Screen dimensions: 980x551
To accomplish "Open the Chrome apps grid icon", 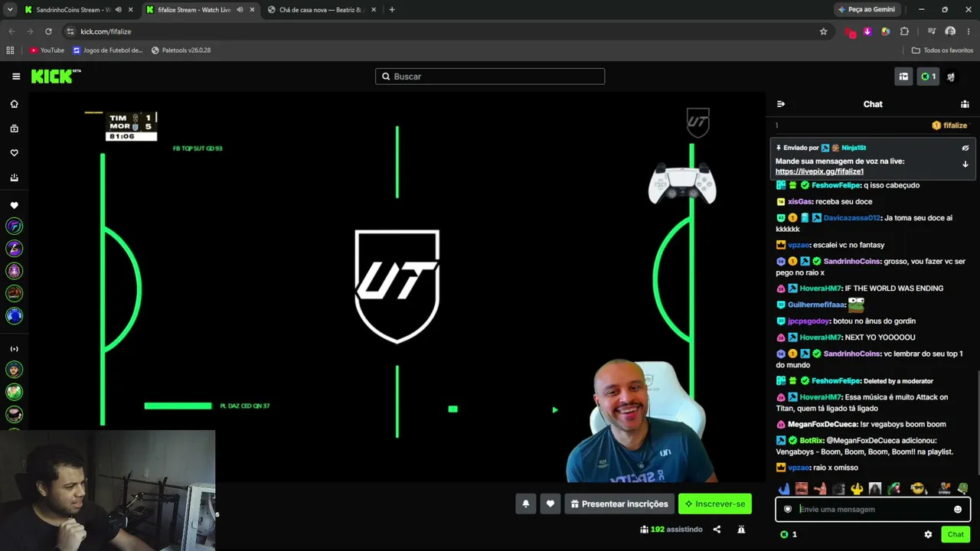I will pyautogui.click(x=10, y=51).
